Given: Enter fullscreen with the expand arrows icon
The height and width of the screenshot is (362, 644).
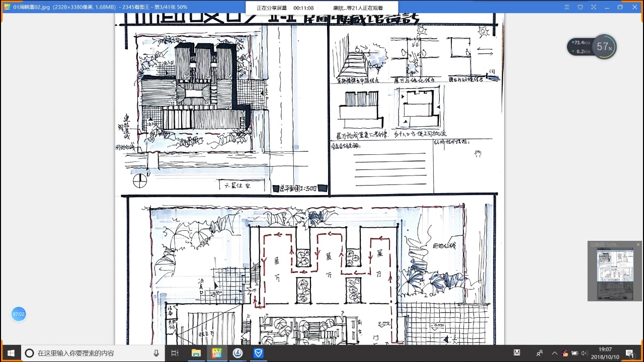Looking at the screenshot, I should 594,7.
